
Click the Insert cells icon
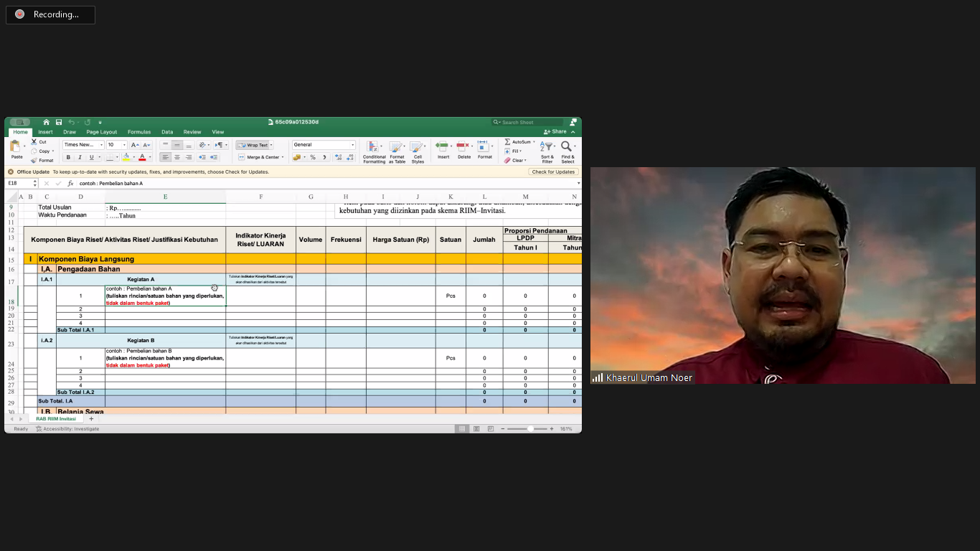click(x=443, y=146)
